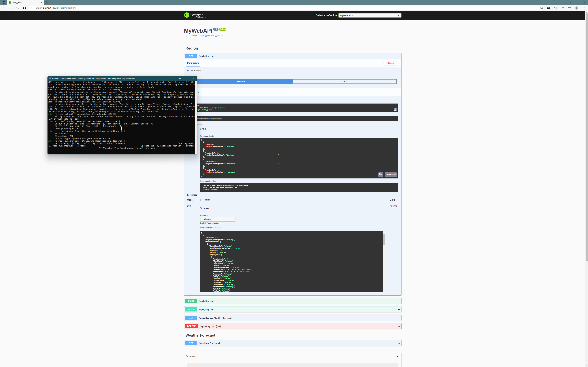Click the example value scrollbar thumb

pos(384,239)
